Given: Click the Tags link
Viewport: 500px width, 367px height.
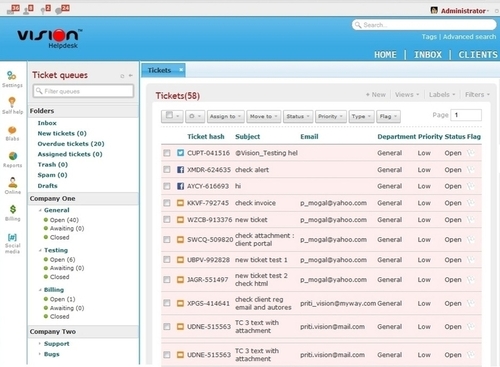Looking at the screenshot, I should coord(429,37).
